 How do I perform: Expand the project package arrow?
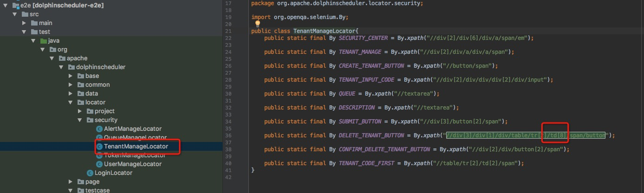80,111
